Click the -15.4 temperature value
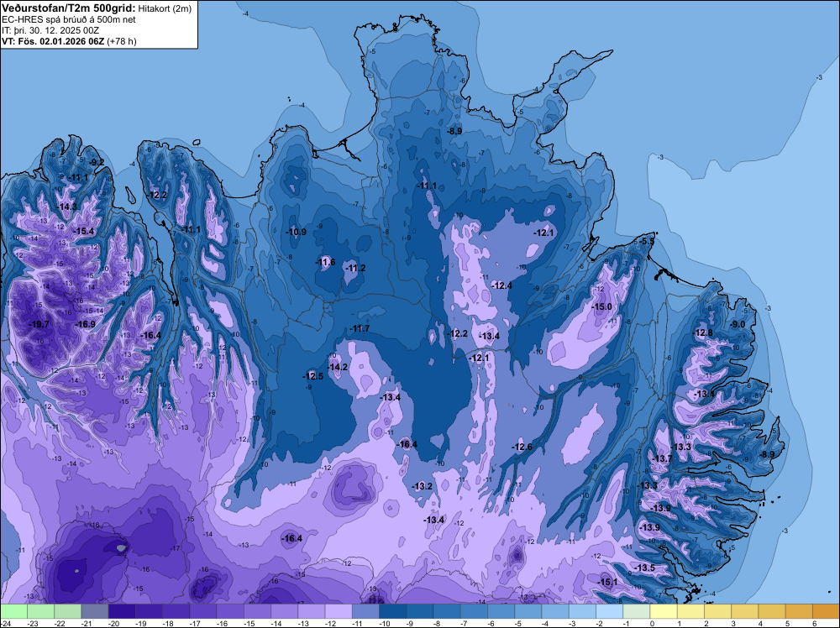Image resolution: width=840 pixels, height=628 pixels. [83, 231]
